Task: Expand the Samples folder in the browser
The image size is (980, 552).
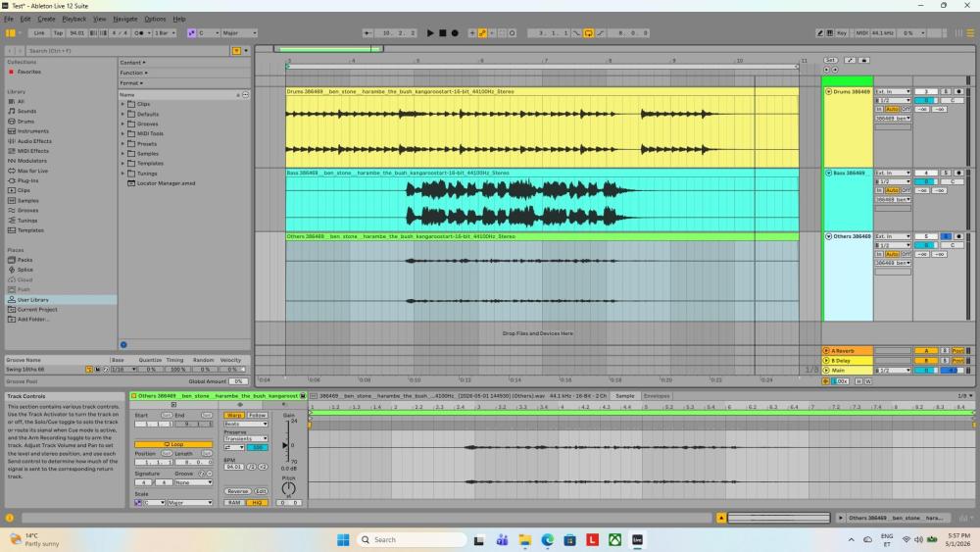Action: tap(123, 153)
